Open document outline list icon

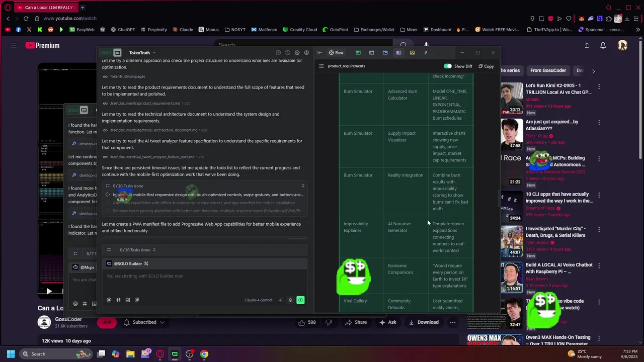click(321, 66)
